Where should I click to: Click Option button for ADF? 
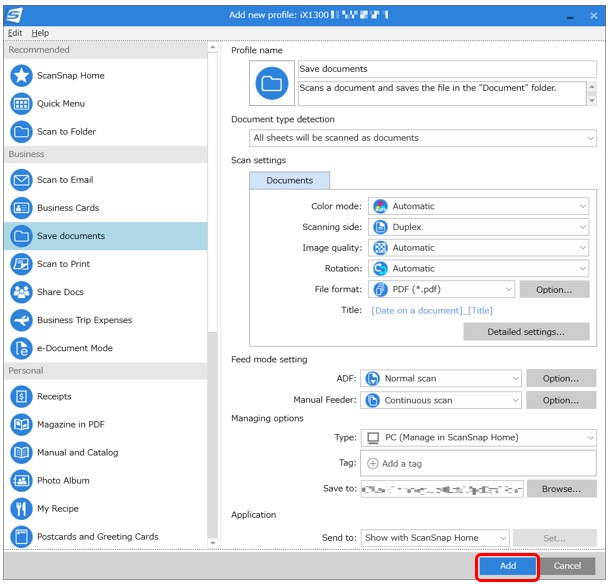coord(561,379)
